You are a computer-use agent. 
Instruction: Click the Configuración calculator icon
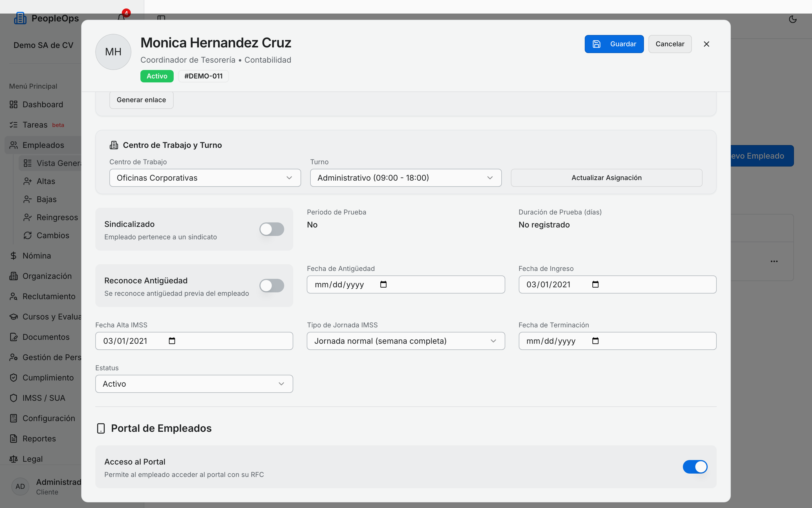[14, 418]
